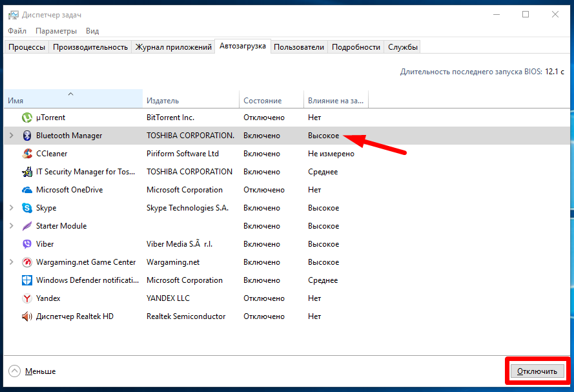Select the Skype row name
This screenshot has width=574, height=392.
[x=46, y=208]
